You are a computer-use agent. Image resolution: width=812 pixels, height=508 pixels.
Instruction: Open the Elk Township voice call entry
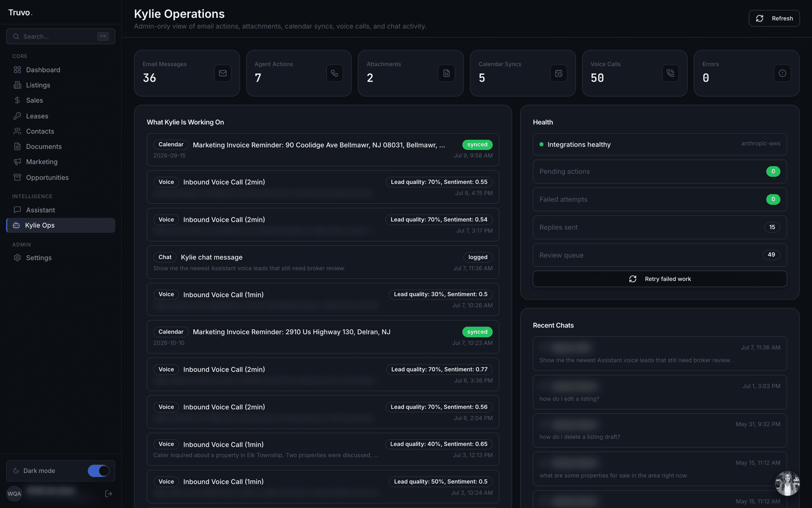coord(323,449)
